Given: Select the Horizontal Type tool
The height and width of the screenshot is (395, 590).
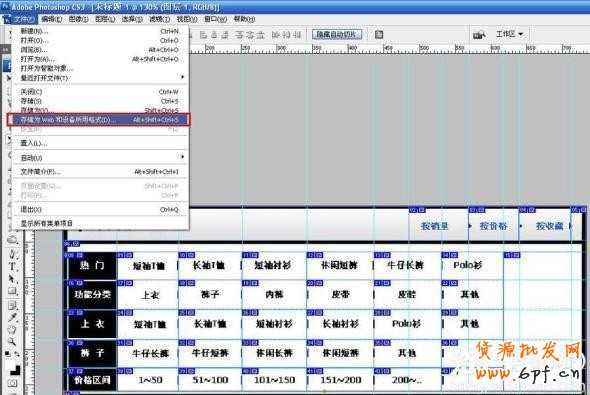Looking at the screenshot, I should [12, 266].
